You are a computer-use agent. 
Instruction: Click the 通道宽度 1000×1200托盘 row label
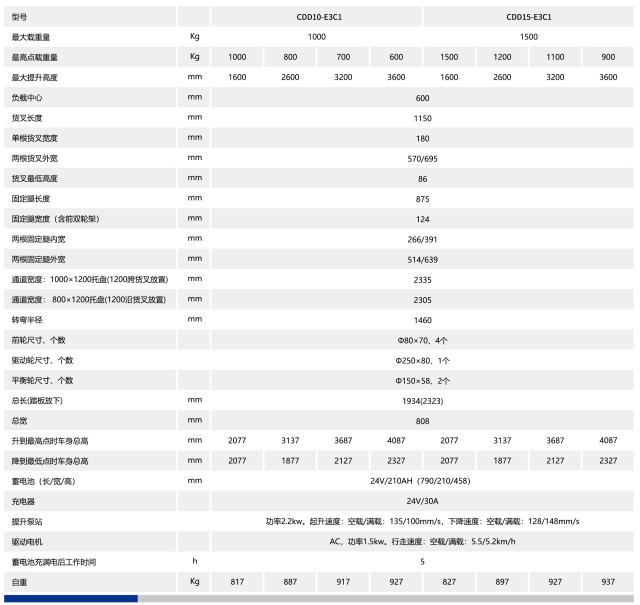click(x=90, y=280)
